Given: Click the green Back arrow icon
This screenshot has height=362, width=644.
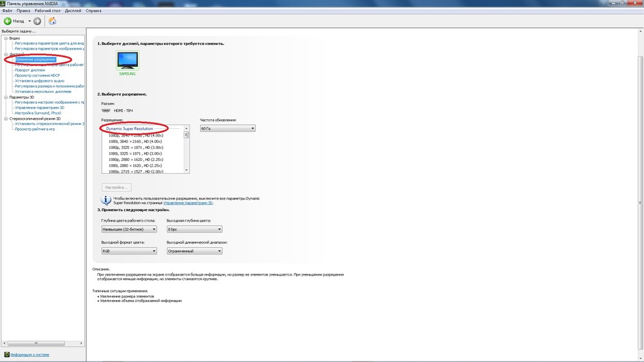Looking at the screenshot, I should pos(7,21).
